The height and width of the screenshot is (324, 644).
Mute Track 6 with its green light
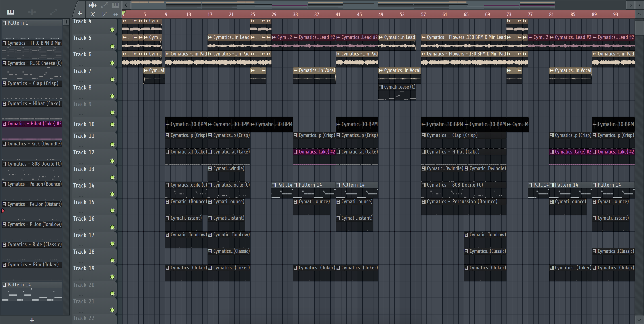pyautogui.click(x=112, y=63)
